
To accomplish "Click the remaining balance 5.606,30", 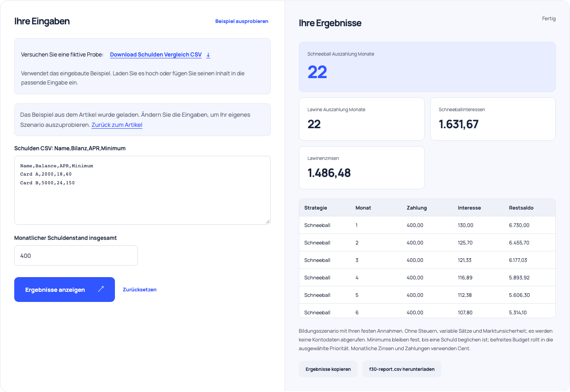I will point(519,295).
